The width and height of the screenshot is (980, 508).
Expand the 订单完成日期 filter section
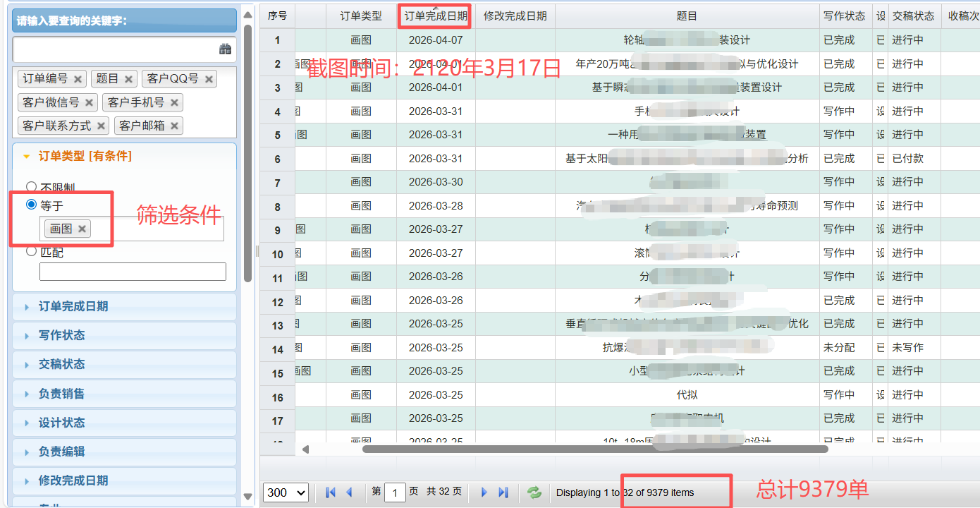pos(73,307)
